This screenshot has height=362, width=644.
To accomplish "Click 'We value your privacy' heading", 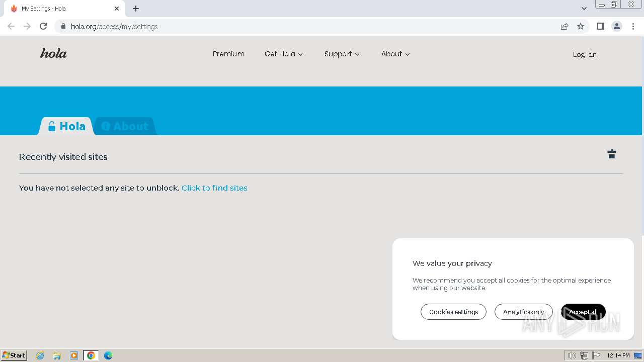I will 452,263.
